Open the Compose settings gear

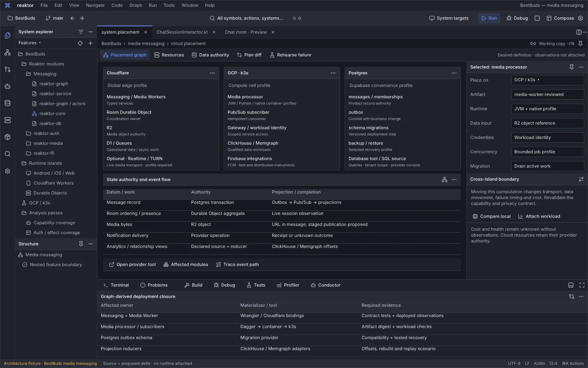[580, 18]
